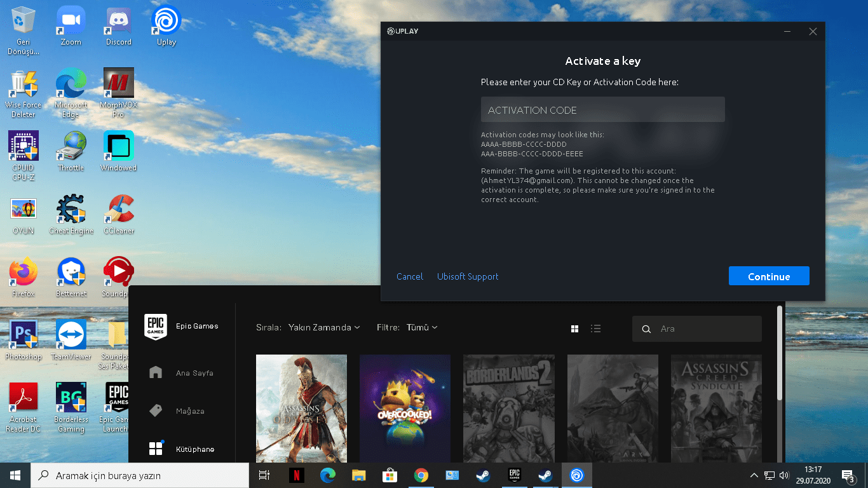Select the Photoshop desktop shortcut
The height and width of the screenshot is (488, 868).
coord(24,341)
